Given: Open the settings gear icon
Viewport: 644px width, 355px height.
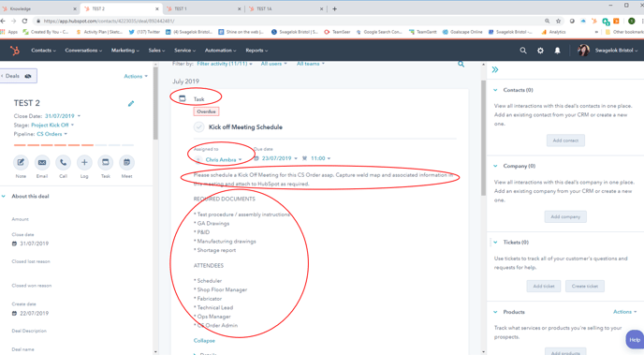Looking at the screenshot, I should 540,51.
